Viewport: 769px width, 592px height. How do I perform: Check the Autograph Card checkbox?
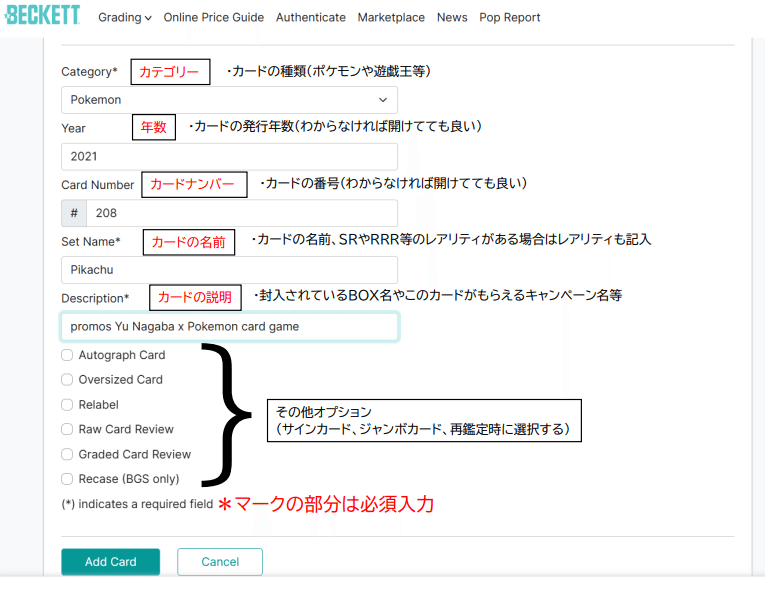[67, 355]
